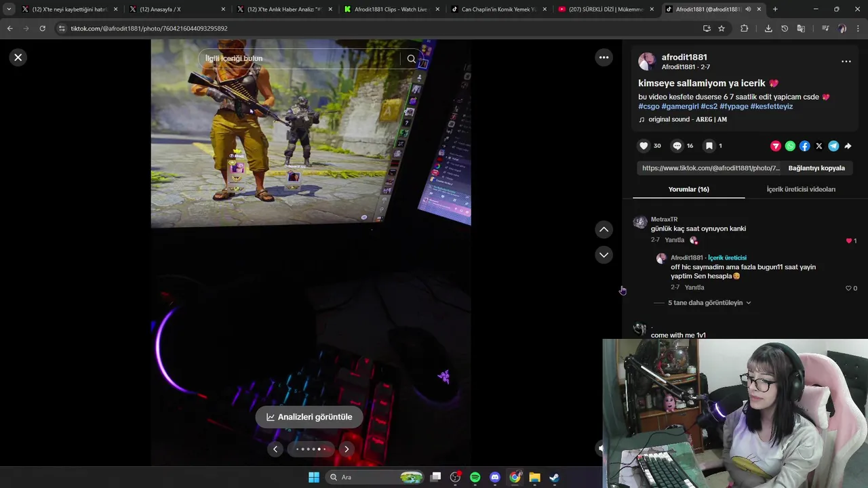The height and width of the screenshot is (488, 868).
Task: Open Chrome history clock icon
Action: 785,28
